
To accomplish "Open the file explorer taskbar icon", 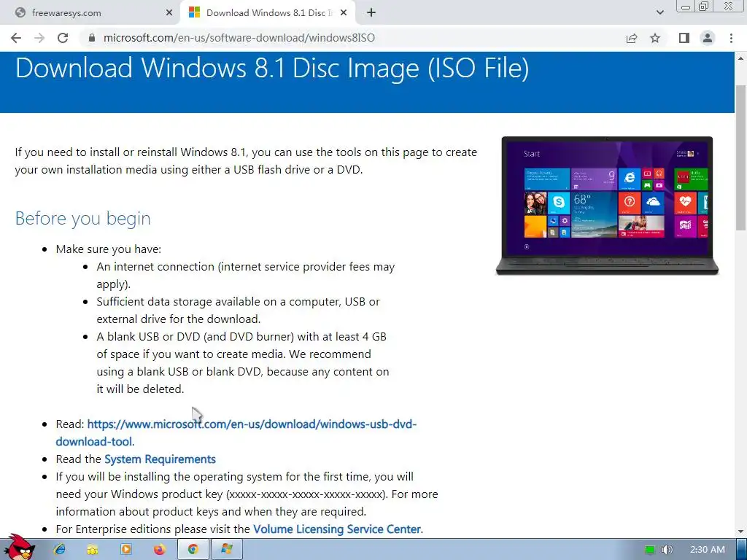I will 93,550.
